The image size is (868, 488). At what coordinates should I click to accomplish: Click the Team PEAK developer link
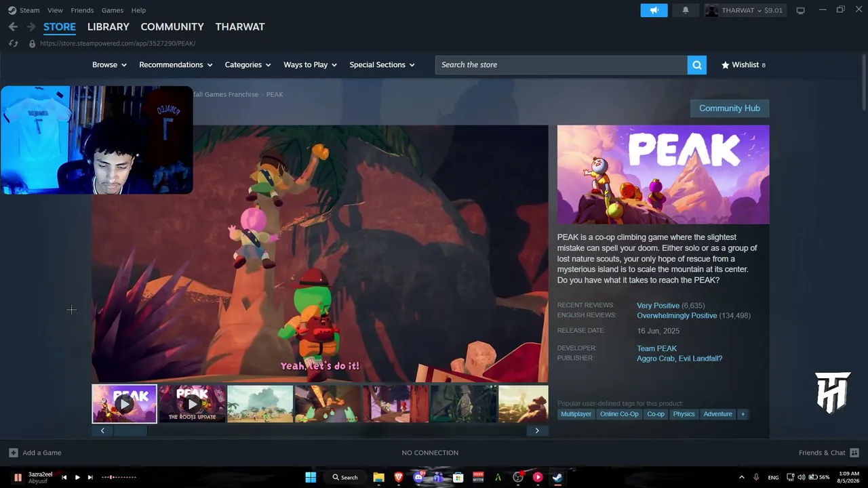656,348
